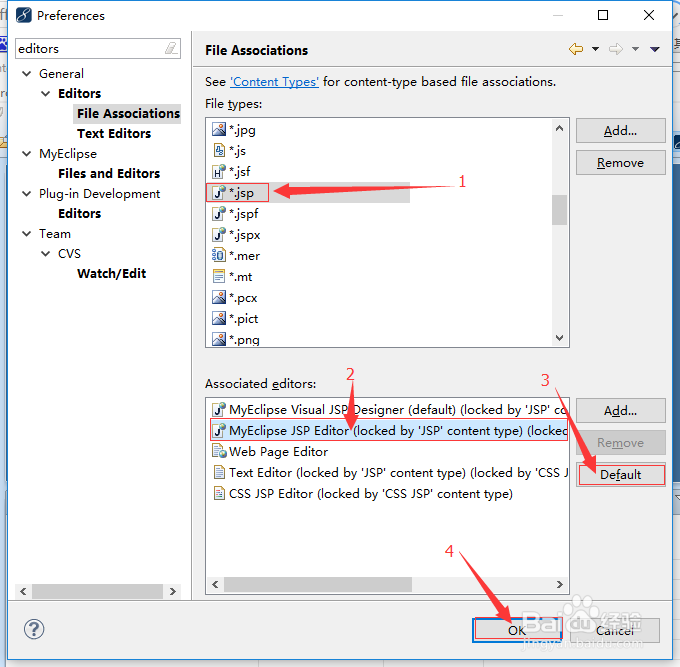Click the forward navigation arrow icon

pyautogui.click(x=616, y=49)
